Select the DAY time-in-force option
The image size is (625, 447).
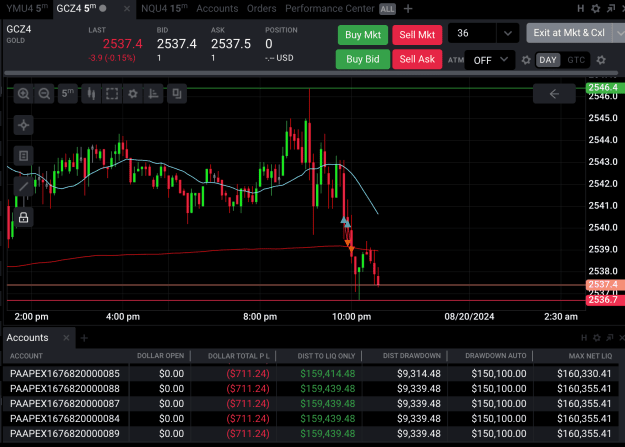coord(548,60)
